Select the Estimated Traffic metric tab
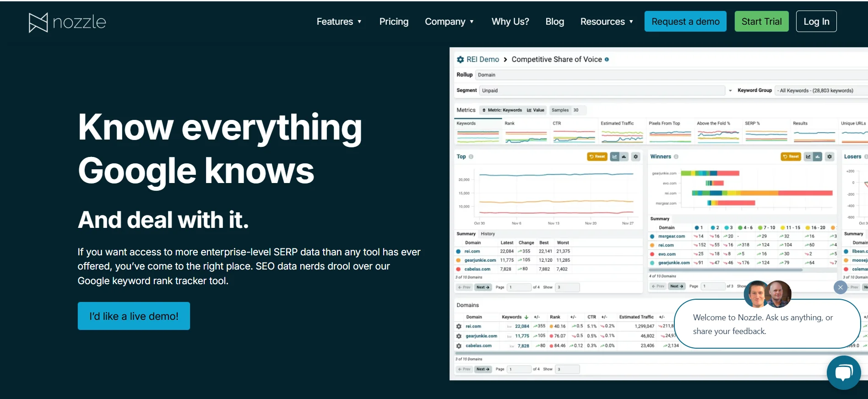The height and width of the screenshot is (399, 868). 622,131
